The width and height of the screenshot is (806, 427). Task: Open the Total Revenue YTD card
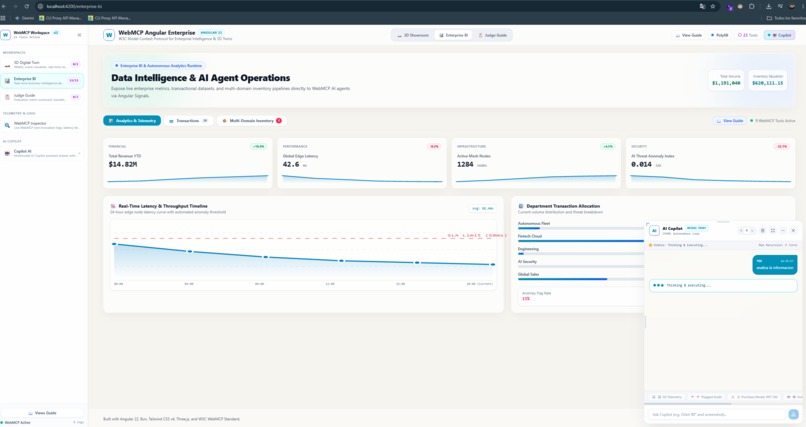(188, 163)
